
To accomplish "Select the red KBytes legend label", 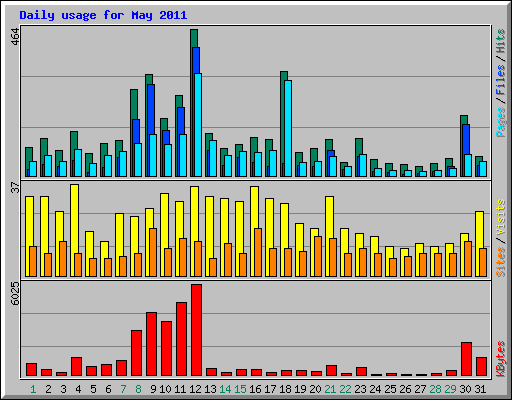I will click(x=501, y=359).
